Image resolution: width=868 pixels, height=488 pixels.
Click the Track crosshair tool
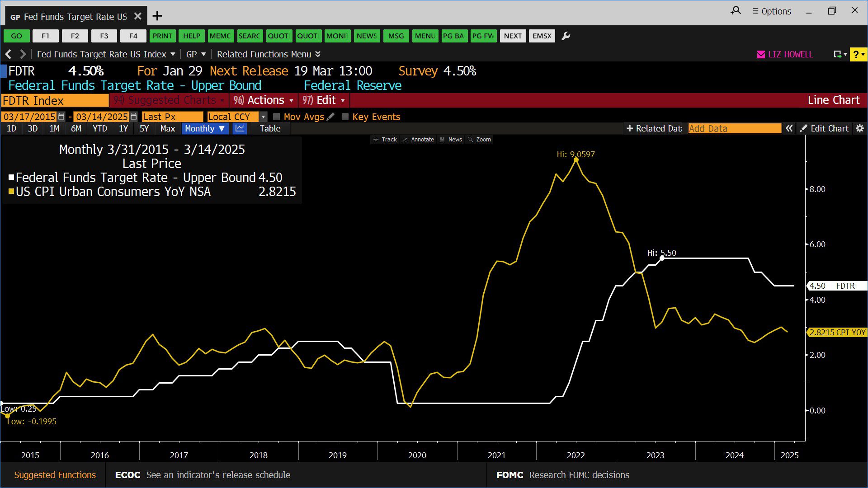pos(385,140)
